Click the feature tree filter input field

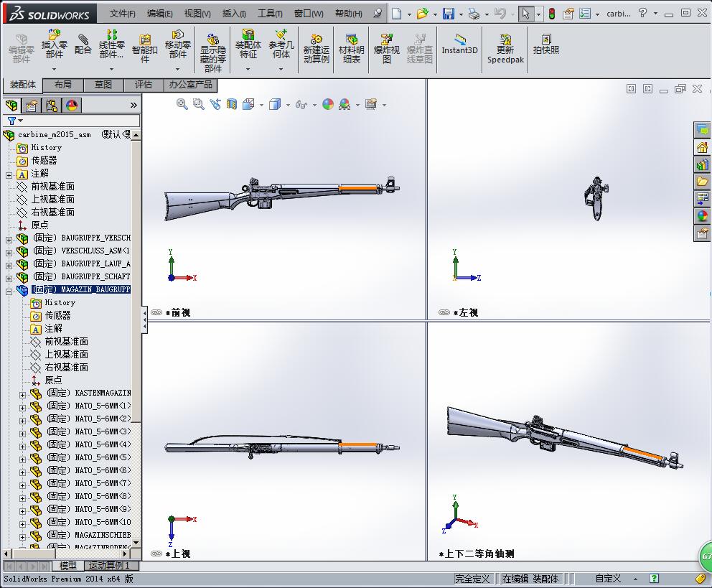click(81, 121)
